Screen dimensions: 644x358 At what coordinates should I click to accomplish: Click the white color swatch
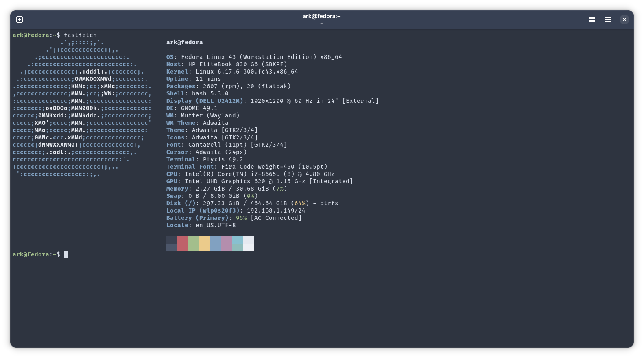(x=249, y=244)
